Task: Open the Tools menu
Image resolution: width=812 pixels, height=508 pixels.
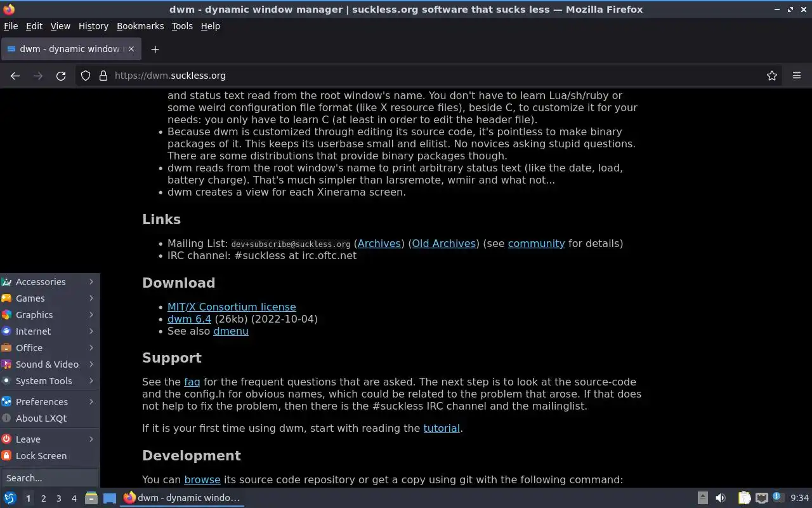Action: coord(182,26)
